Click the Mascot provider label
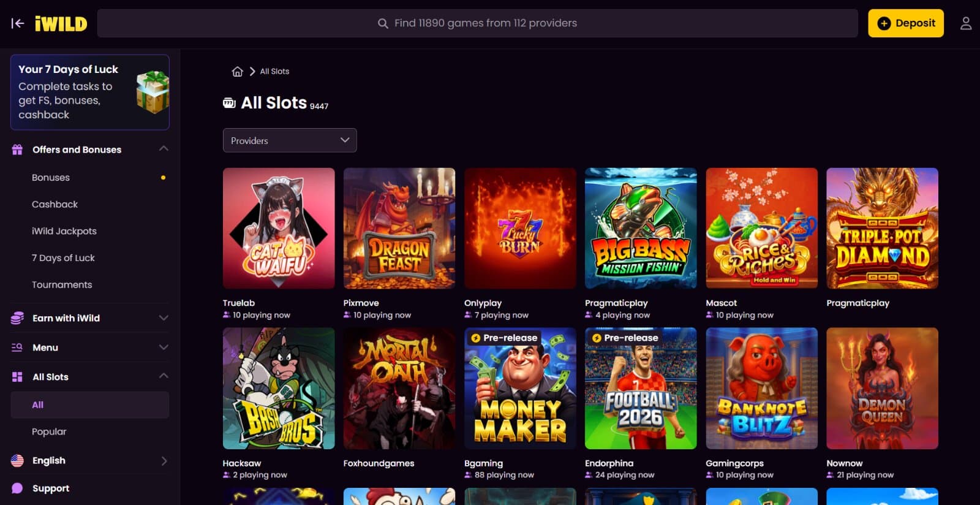 [722, 303]
